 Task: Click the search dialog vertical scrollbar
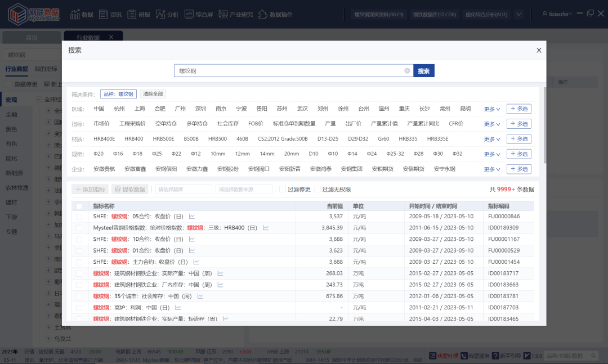[x=545, y=125]
